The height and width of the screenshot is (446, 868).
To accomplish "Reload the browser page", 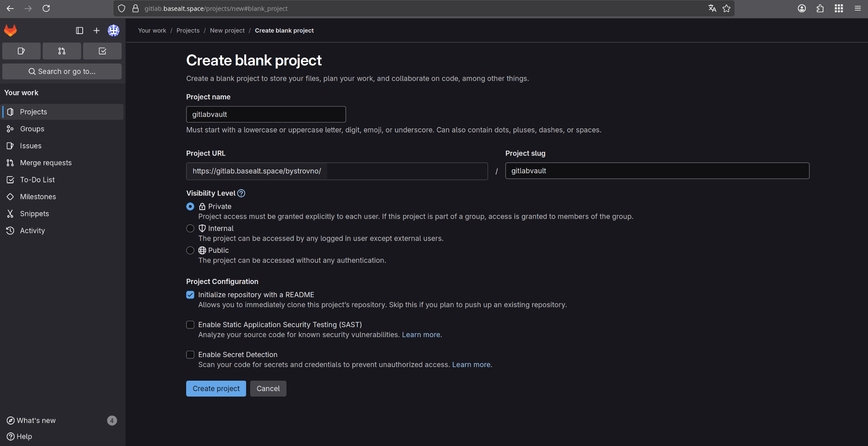I will [x=46, y=8].
